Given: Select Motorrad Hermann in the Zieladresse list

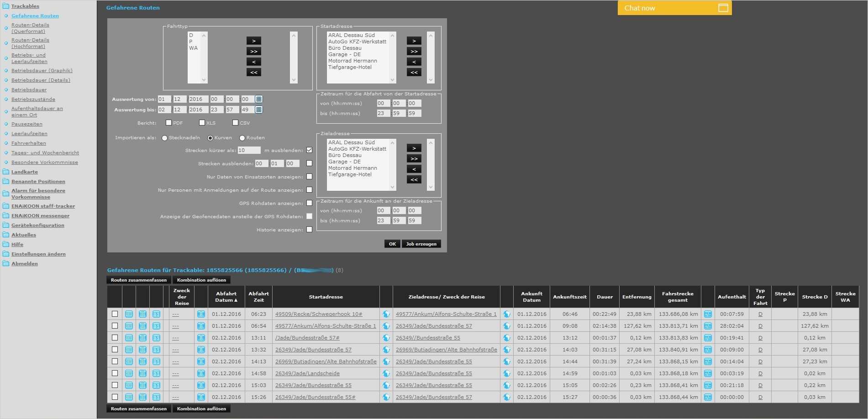Looking at the screenshot, I should pyautogui.click(x=352, y=168).
